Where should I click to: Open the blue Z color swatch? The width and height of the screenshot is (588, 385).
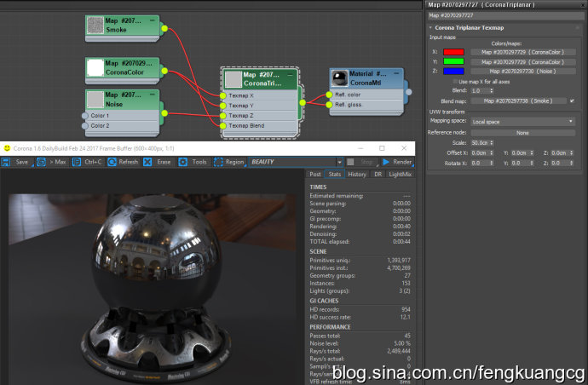click(453, 72)
